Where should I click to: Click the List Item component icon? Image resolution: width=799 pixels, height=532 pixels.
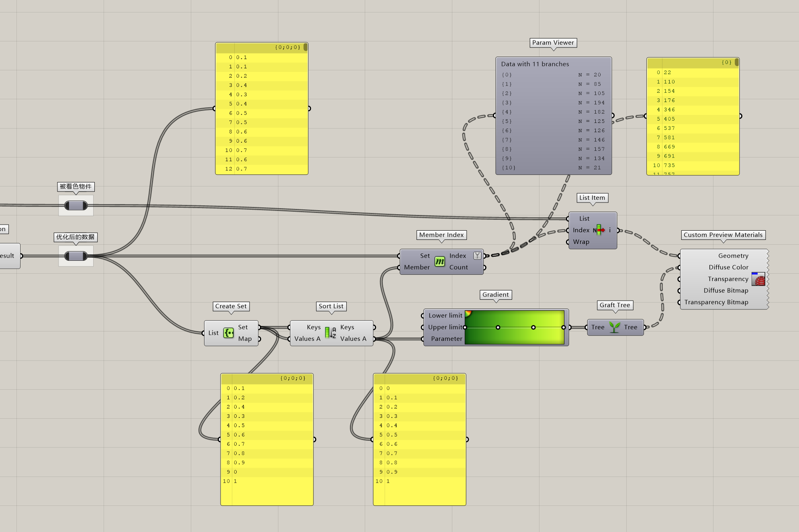click(599, 230)
